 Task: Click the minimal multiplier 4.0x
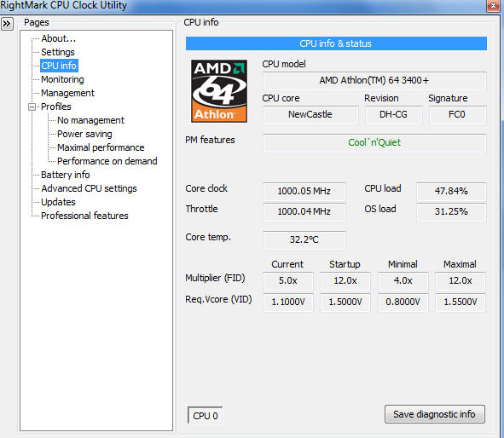coord(403,280)
